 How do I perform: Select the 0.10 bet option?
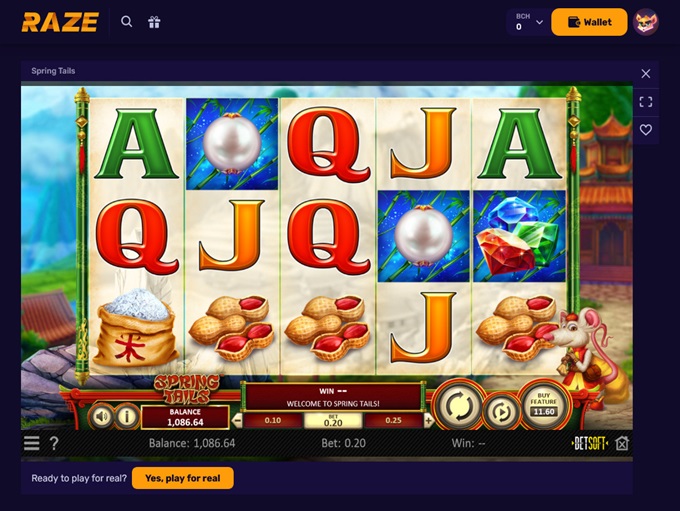point(273,420)
